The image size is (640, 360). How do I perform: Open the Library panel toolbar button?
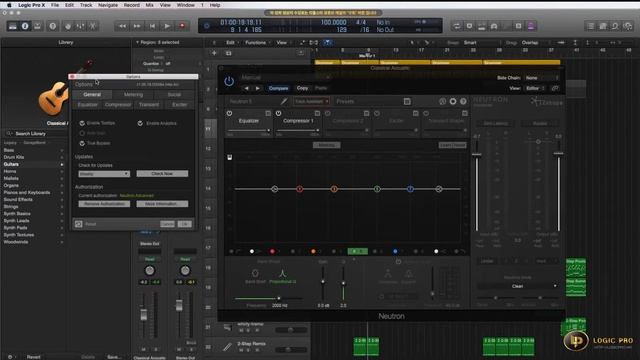coord(13,26)
